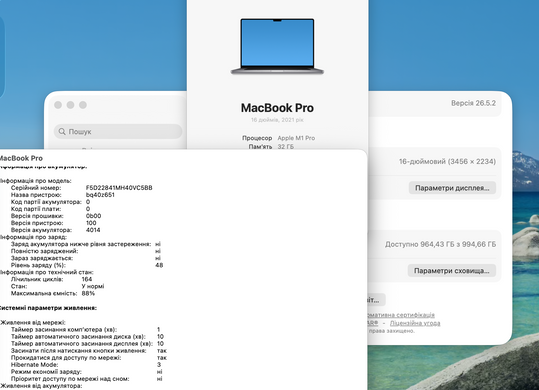Open Параметри дисплея… settings
The image size is (539, 390).
[452, 188]
